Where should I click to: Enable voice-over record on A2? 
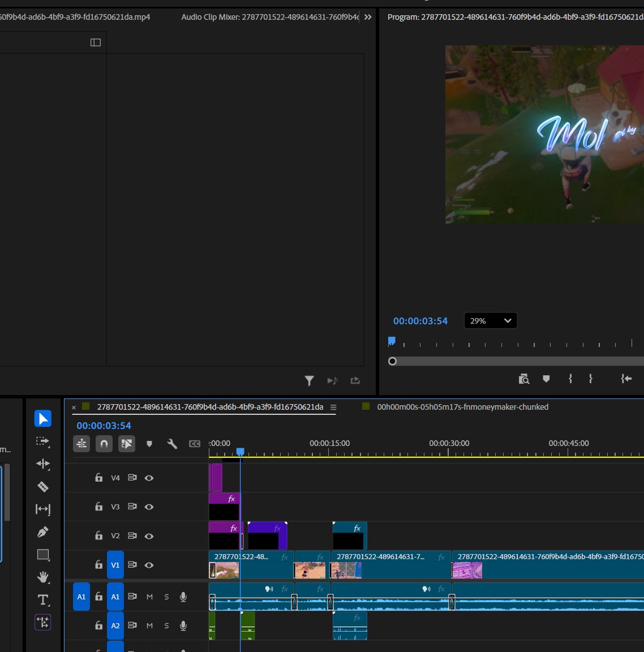pyautogui.click(x=183, y=625)
